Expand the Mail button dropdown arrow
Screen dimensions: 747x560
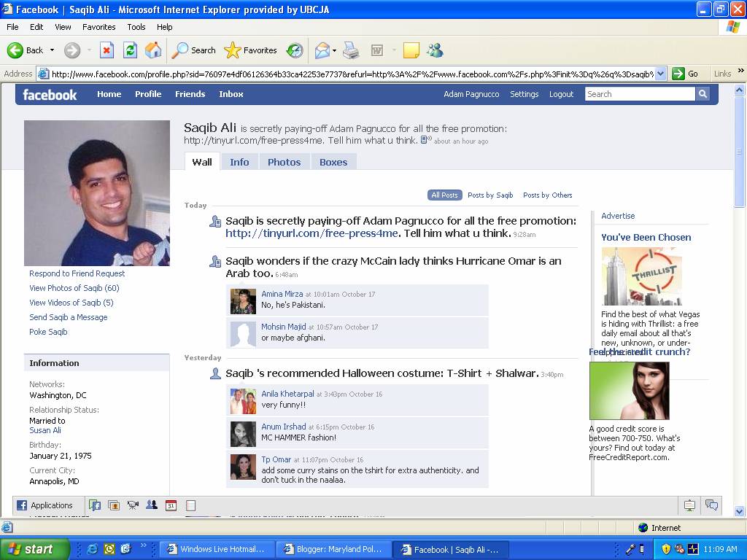pyautogui.click(x=334, y=50)
